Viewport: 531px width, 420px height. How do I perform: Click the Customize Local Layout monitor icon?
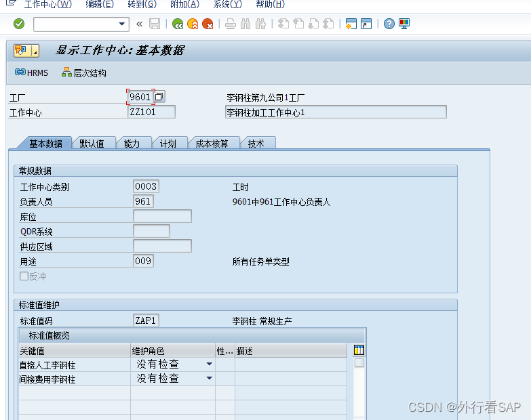coord(404,24)
